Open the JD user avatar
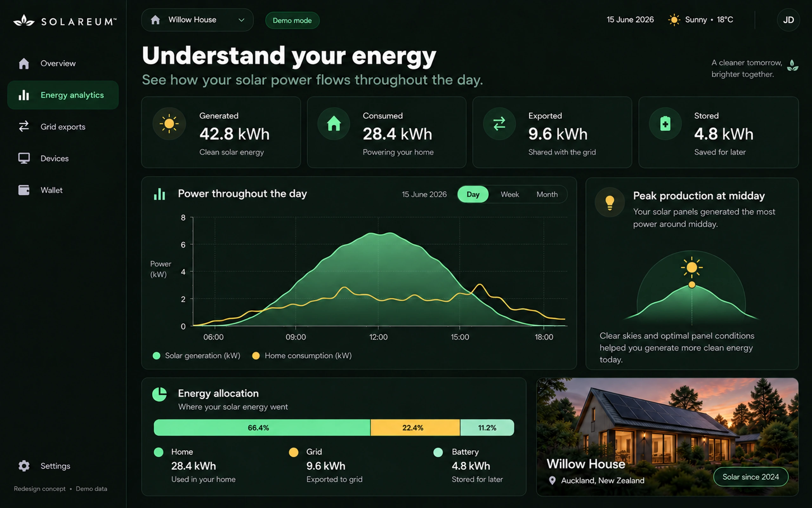Viewport: 812px width, 508px height. (x=788, y=20)
